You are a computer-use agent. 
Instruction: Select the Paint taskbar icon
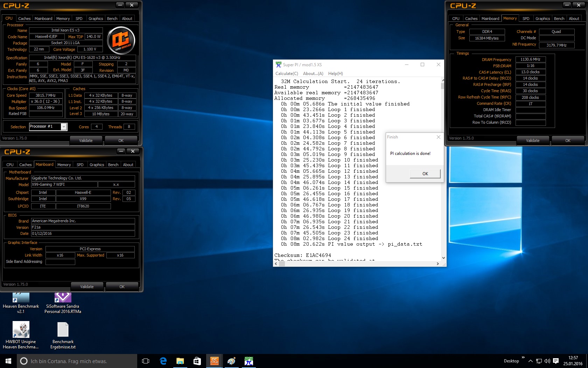231,361
